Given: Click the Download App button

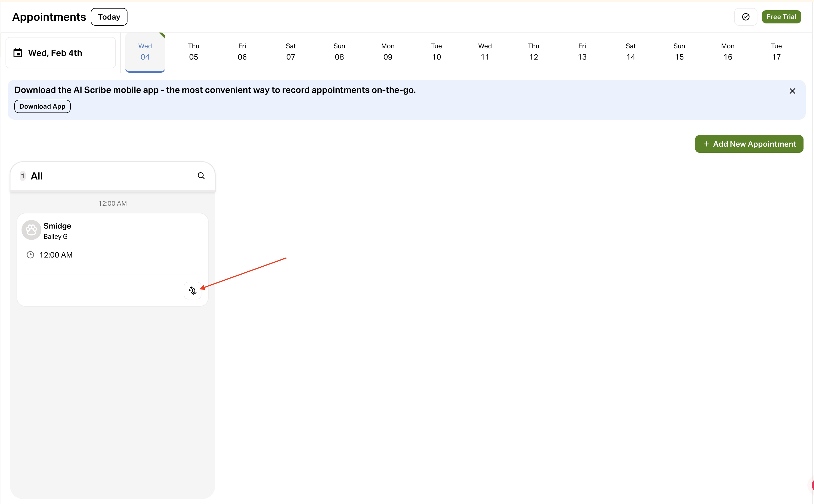Looking at the screenshot, I should point(42,106).
